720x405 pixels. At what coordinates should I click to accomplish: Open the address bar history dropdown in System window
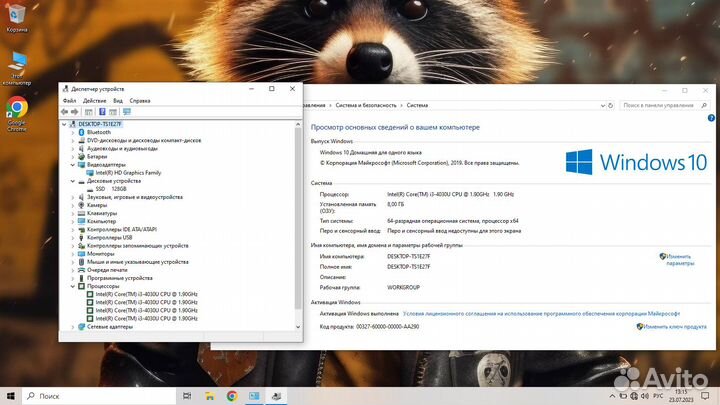point(602,105)
